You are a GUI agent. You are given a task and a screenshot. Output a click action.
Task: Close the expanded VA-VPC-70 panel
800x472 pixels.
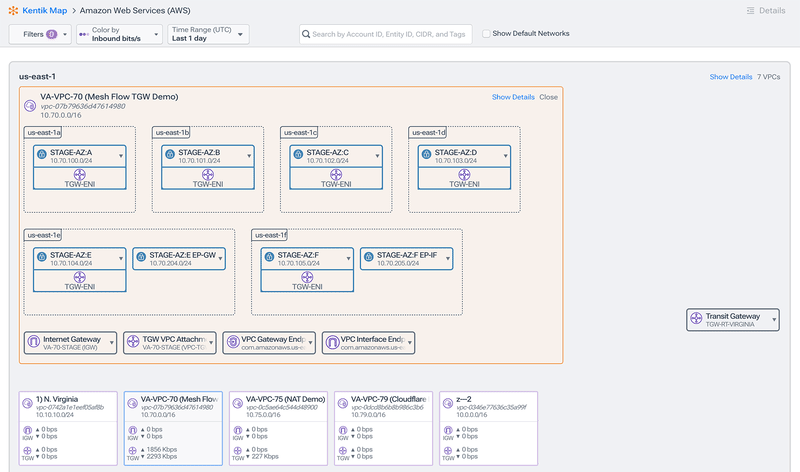pos(548,97)
